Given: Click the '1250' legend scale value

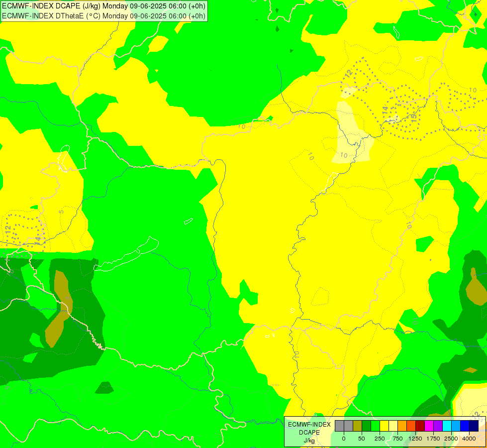Looking at the screenshot, I should [415, 439].
